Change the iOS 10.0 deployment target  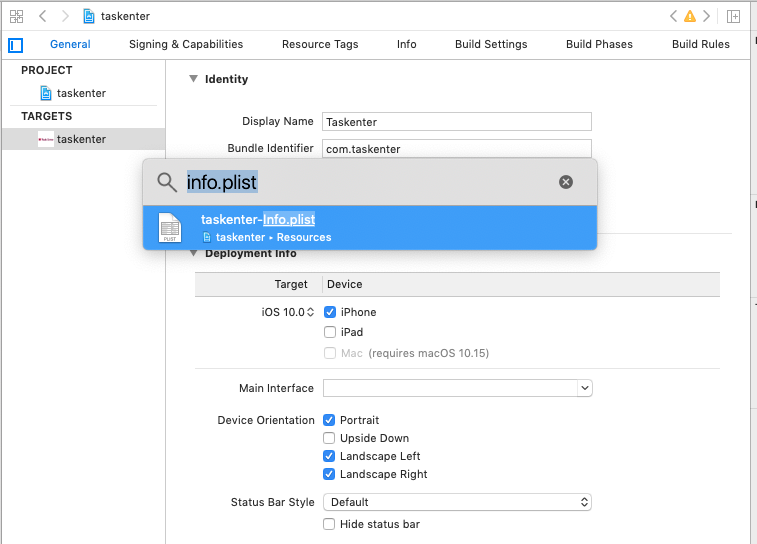tap(288, 312)
